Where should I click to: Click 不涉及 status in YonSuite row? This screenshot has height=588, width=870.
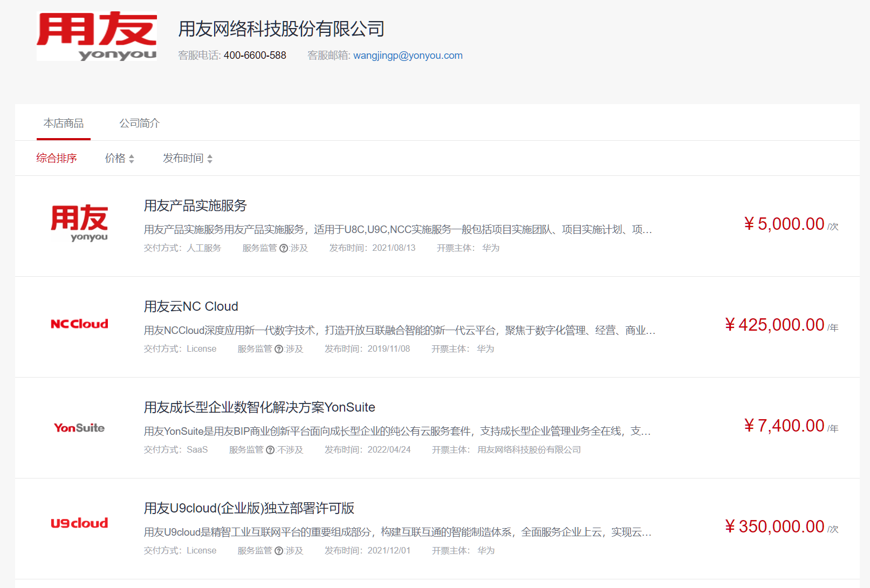point(290,450)
